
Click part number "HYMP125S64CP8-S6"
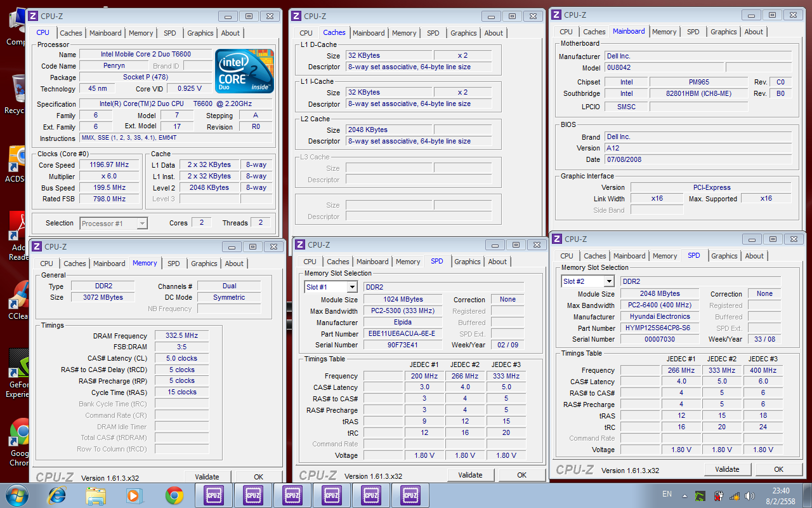click(660, 328)
